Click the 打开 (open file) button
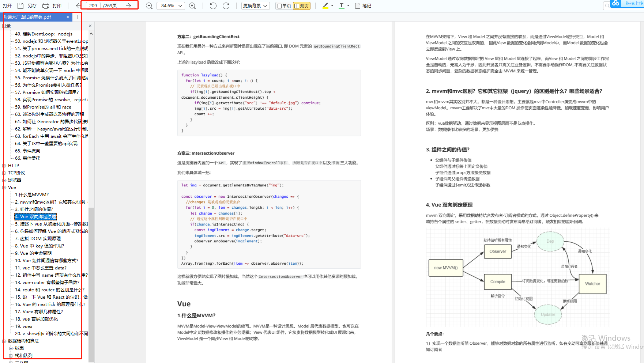 [7, 6]
